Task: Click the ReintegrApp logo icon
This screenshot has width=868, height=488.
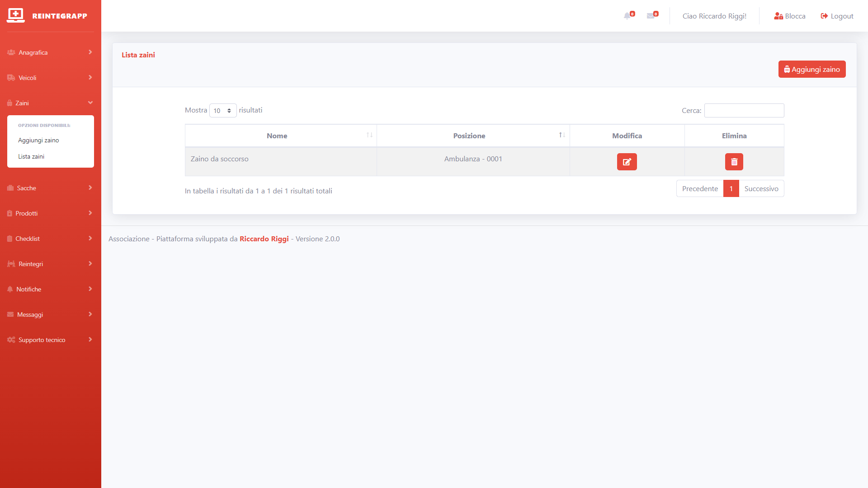Action: (x=16, y=15)
